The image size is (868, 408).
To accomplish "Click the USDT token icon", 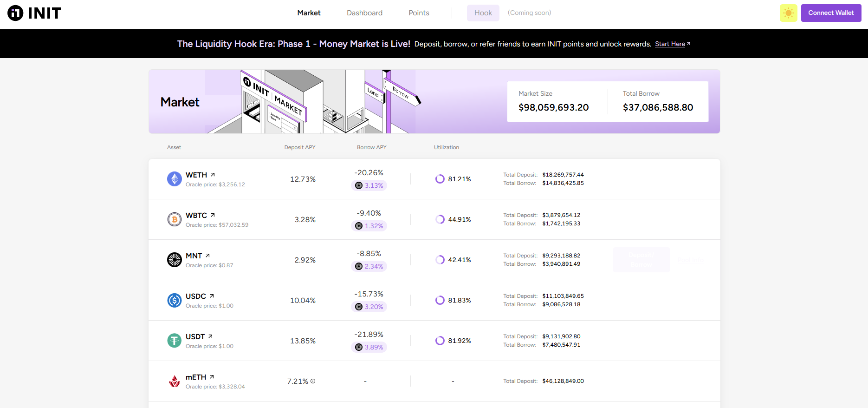I will click(x=175, y=341).
